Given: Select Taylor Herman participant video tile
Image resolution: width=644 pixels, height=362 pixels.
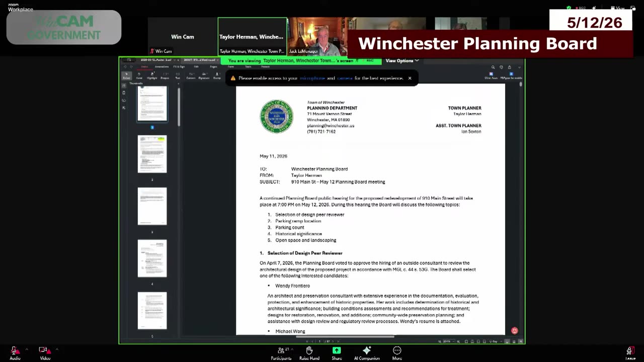Looking at the screenshot, I should [252, 37].
